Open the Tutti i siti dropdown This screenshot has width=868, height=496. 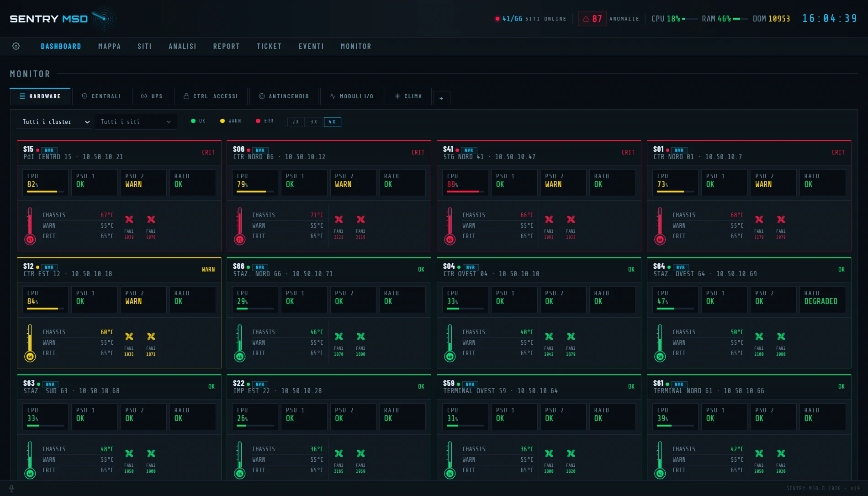[x=136, y=122]
